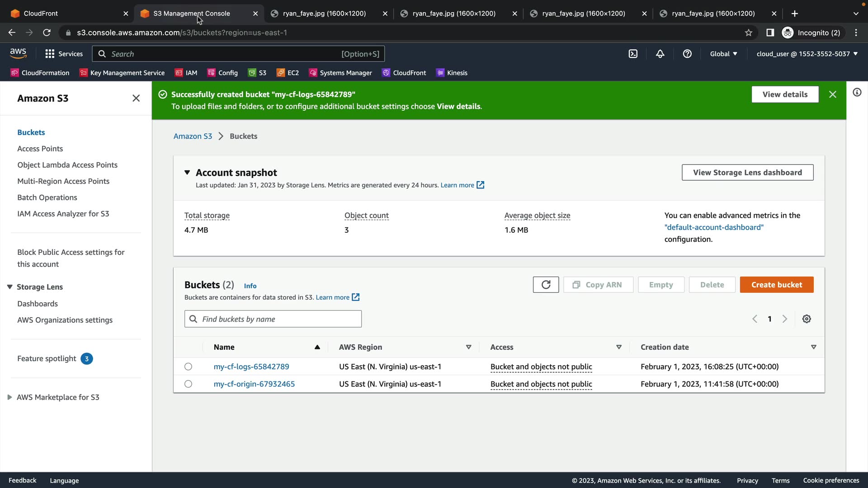Open the cloud_user account dropdown
Viewport: 868px width, 488px height.
[807, 54]
